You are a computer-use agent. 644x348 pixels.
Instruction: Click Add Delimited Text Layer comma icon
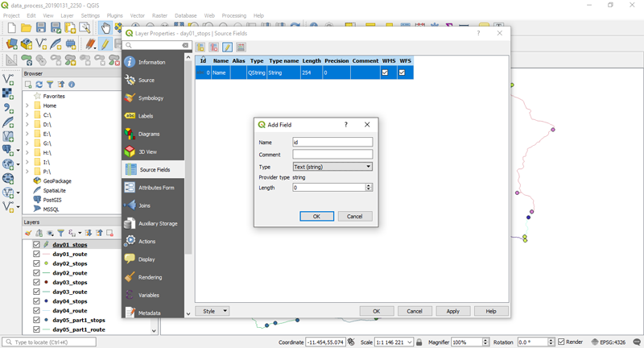pos(8,108)
